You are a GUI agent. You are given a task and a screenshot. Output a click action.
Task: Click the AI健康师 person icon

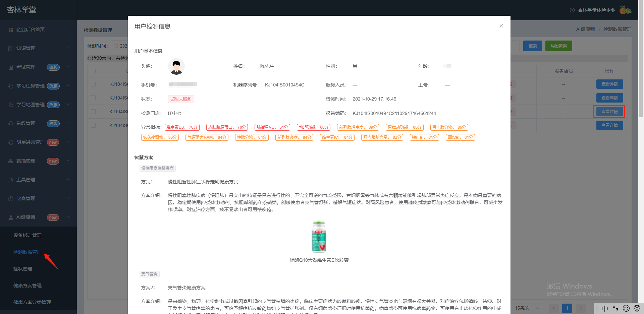(11, 217)
